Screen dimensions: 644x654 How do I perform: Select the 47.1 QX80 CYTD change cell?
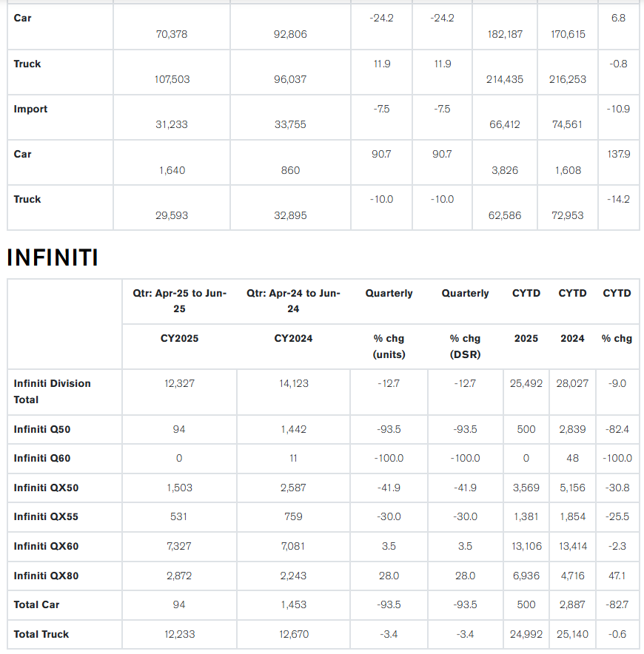[617, 576]
